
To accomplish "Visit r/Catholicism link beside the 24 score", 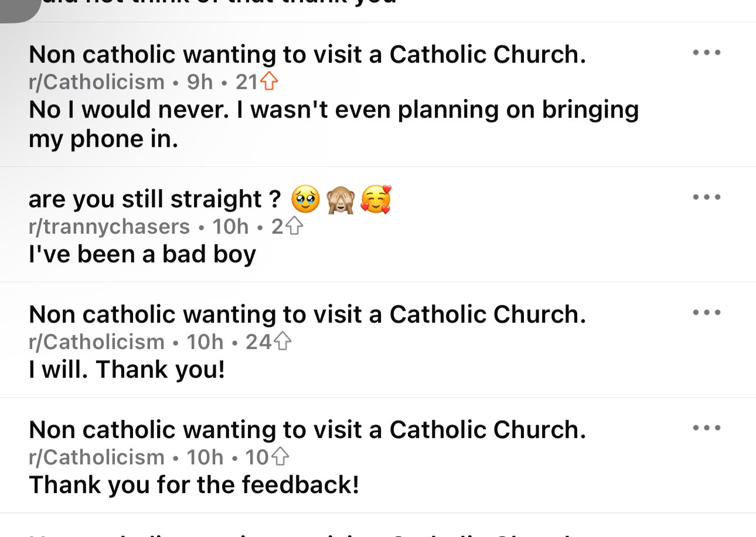I will 97,341.
